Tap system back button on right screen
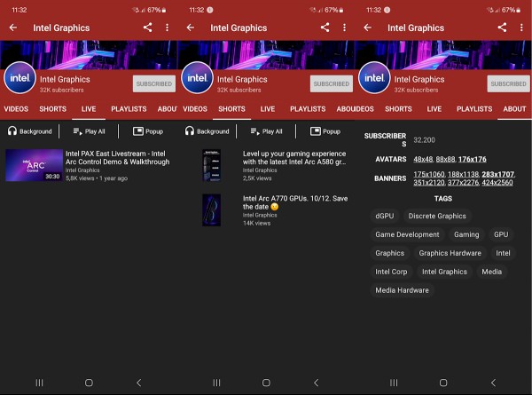Viewport: 532px width, 395px height. (493, 383)
